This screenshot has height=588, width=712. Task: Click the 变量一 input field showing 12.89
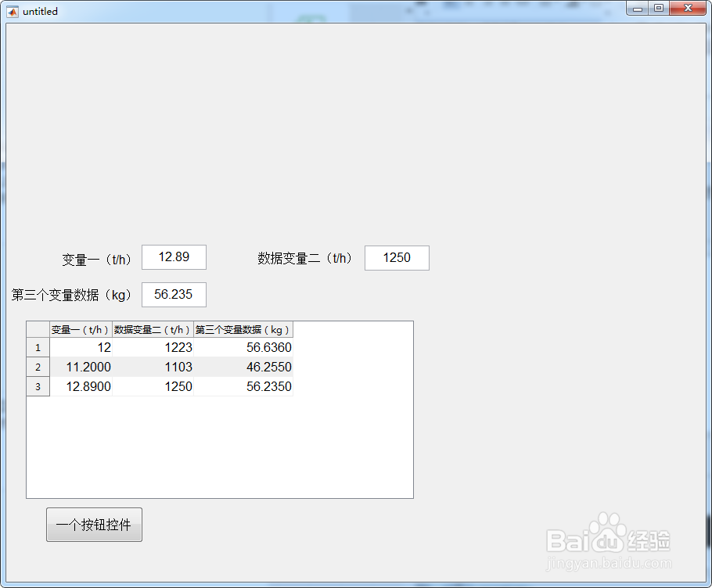[x=174, y=257]
